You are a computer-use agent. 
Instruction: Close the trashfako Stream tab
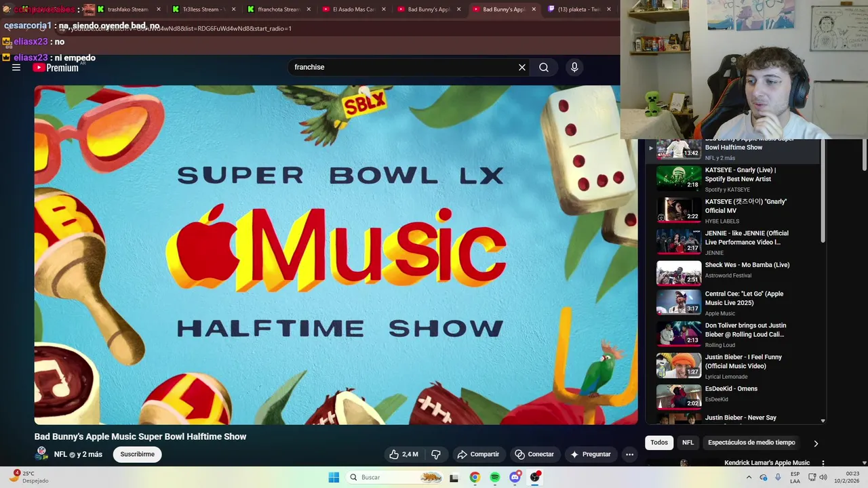159,9
